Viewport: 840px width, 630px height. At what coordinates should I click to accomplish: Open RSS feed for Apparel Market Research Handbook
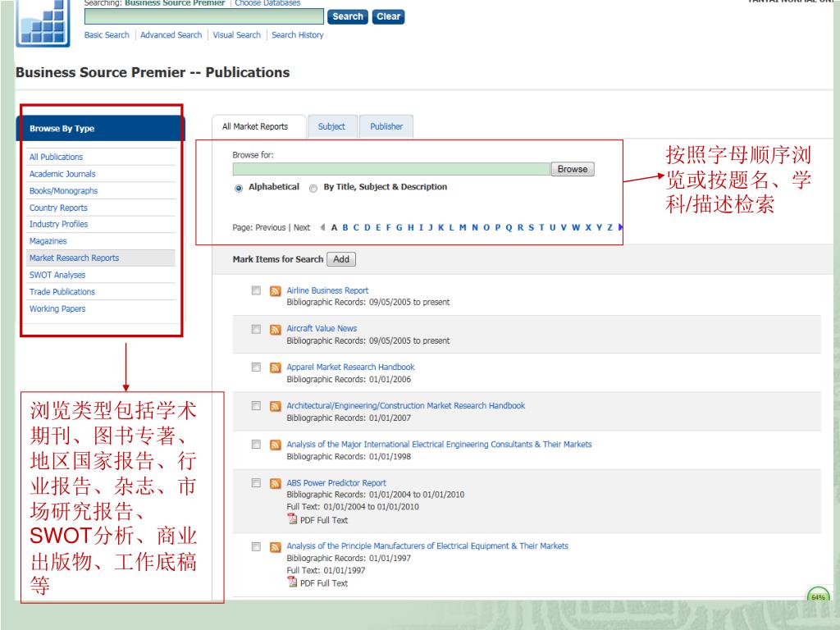click(x=276, y=367)
